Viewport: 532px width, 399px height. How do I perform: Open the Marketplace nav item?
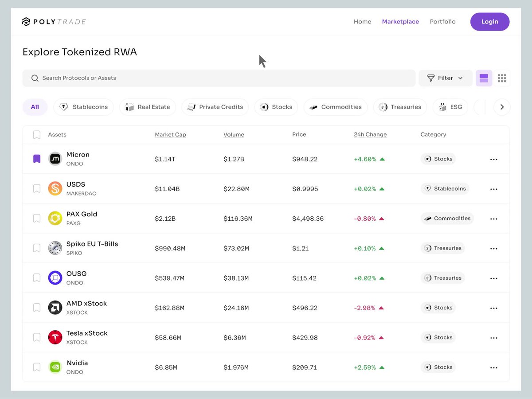[x=400, y=22]
